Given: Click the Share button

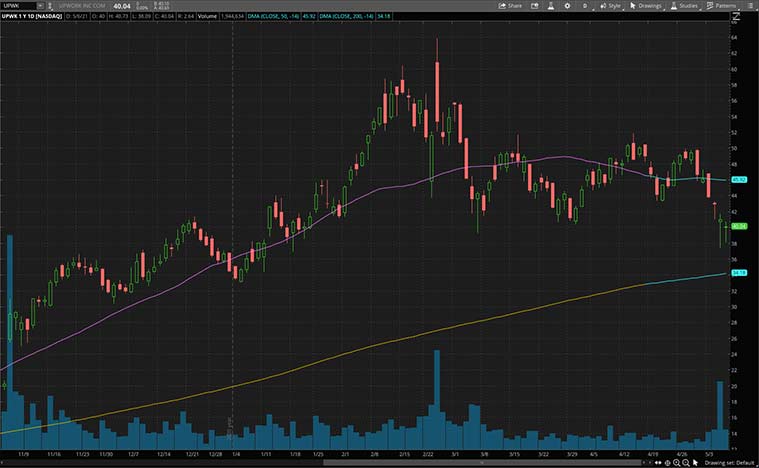Looking at the screenshot, I should point(510,5).
